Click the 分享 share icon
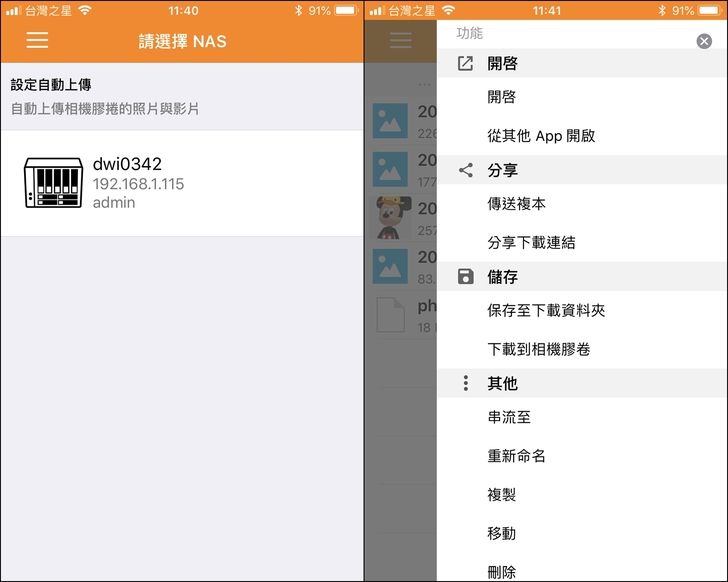The width and height of the screenshot is (728, 582). point(465,170)
